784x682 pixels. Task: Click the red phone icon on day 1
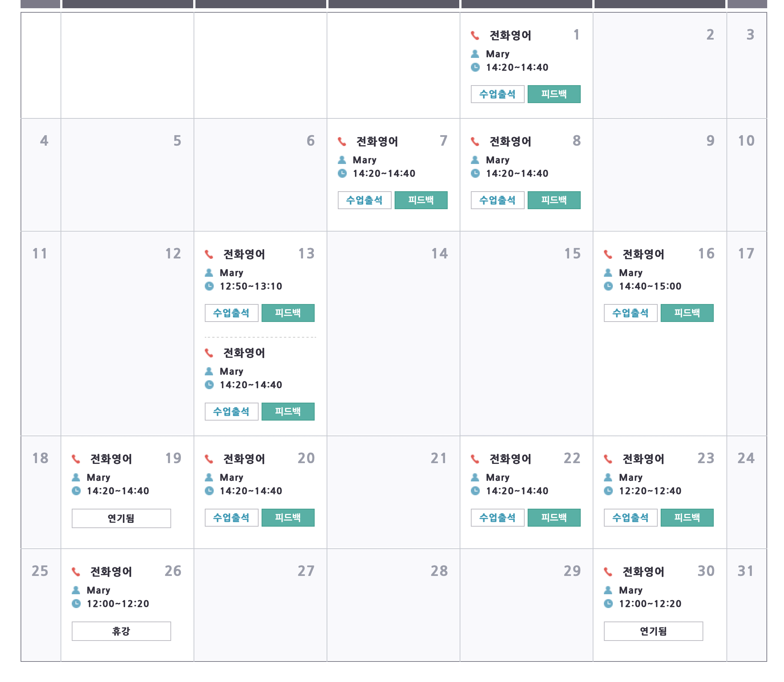(x=475, y=35)
